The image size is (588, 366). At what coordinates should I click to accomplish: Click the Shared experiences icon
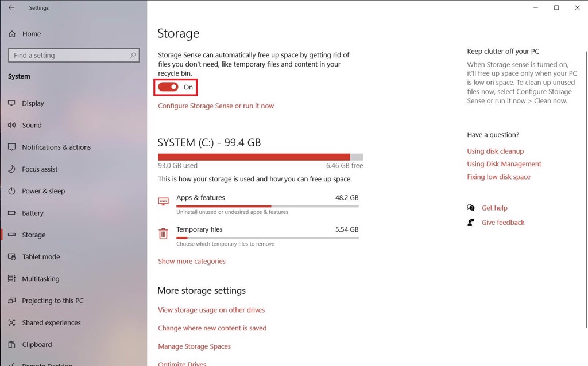11,322
